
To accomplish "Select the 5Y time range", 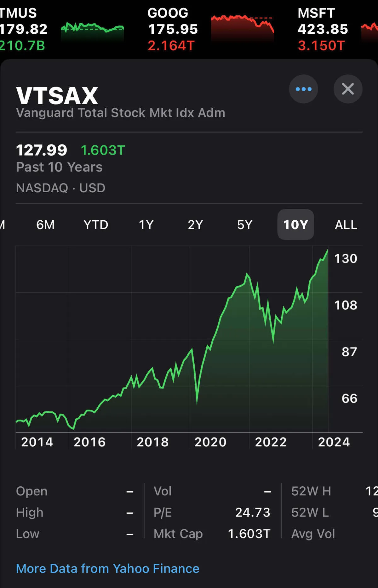I will coord(245,225).
